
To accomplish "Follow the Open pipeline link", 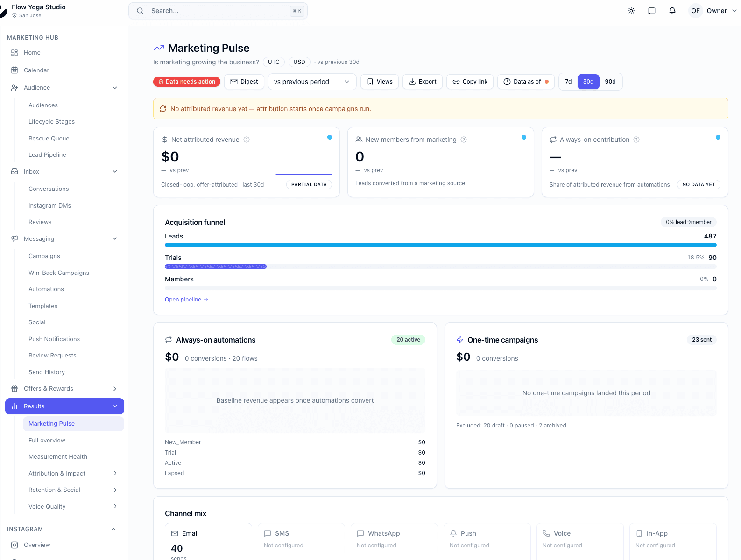I will 186,300.
